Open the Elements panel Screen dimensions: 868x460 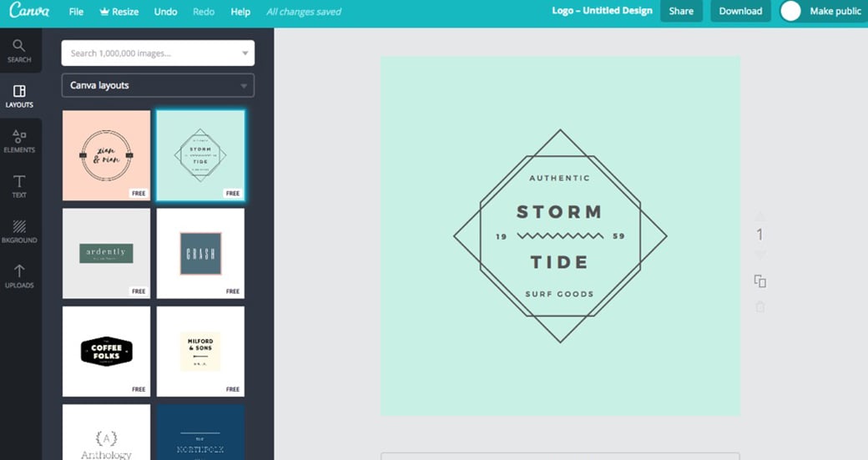pyautogui.click(x=19, y=140)
